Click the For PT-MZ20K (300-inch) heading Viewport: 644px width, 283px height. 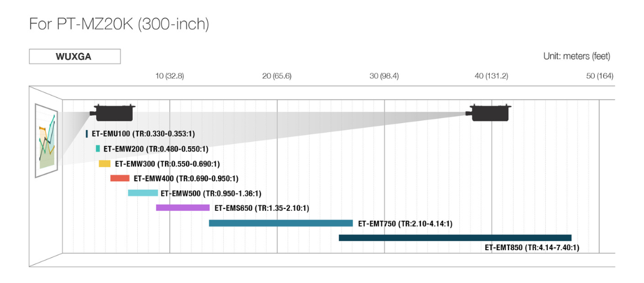[x=119, y=24]
